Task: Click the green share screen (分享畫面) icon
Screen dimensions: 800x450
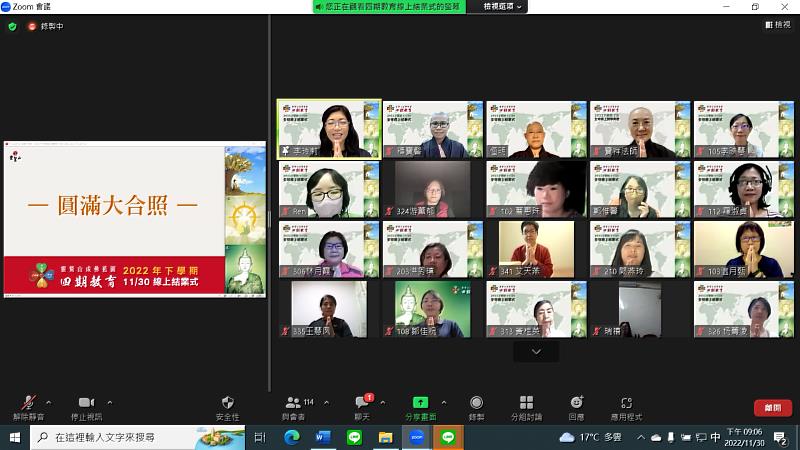Action: (420, 402)
